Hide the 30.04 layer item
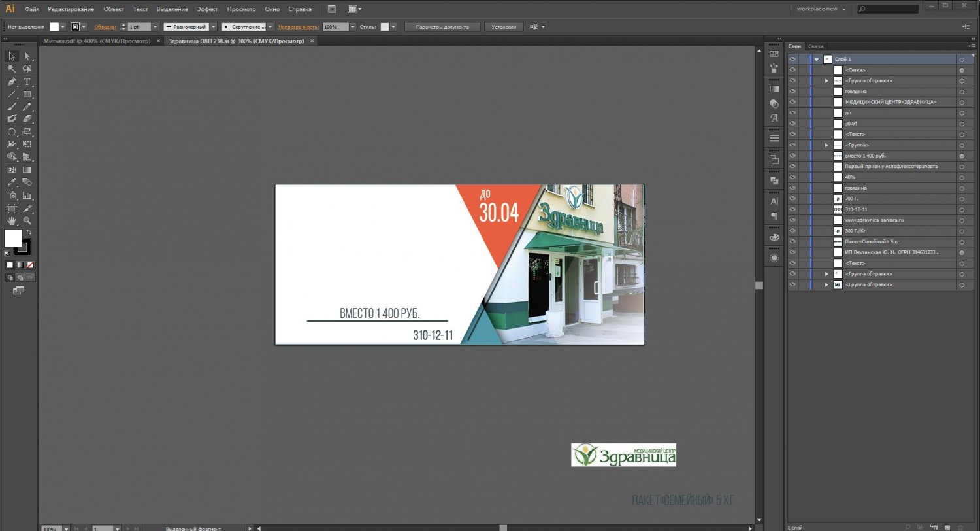Viewport: 980px width, 531px height. click(x=792, y=124)
